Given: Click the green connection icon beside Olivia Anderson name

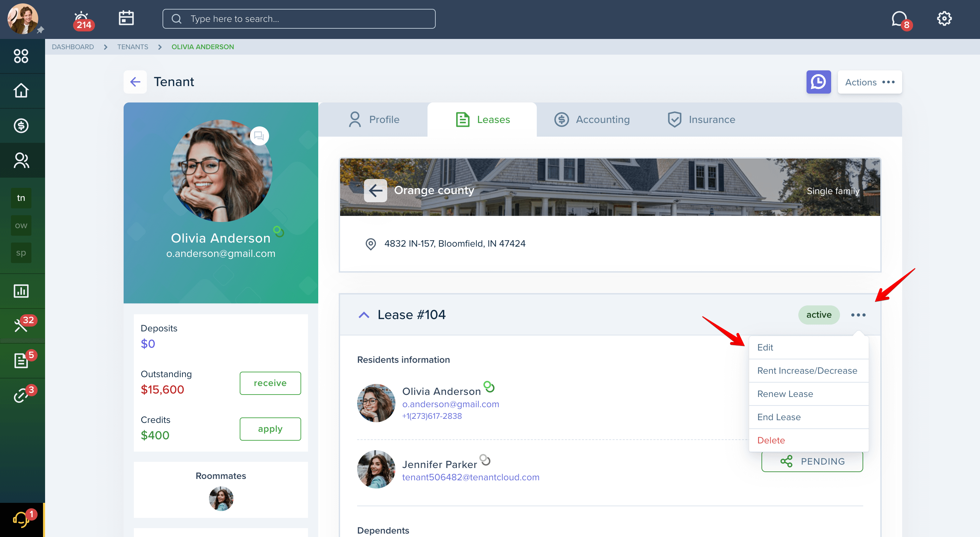Looking at the screenshot, I should tap(279, 231).
